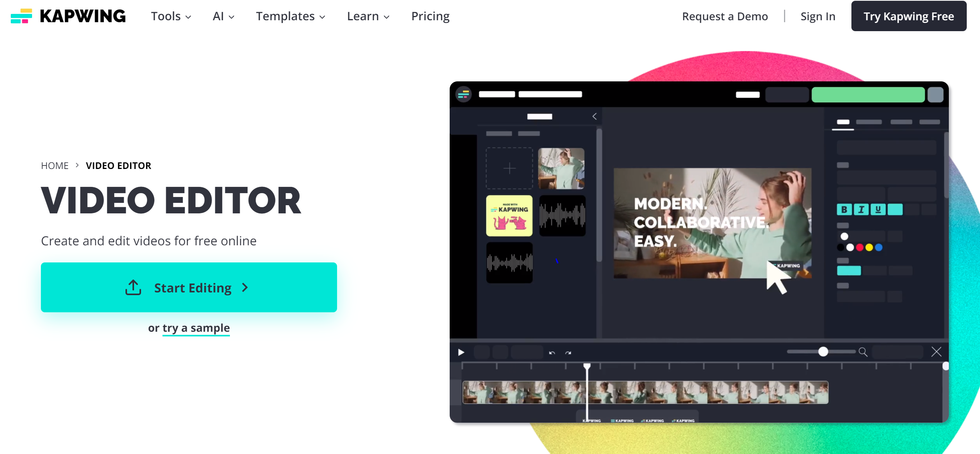Click the audio waveform thumbnail

click(x=561, y=215)
